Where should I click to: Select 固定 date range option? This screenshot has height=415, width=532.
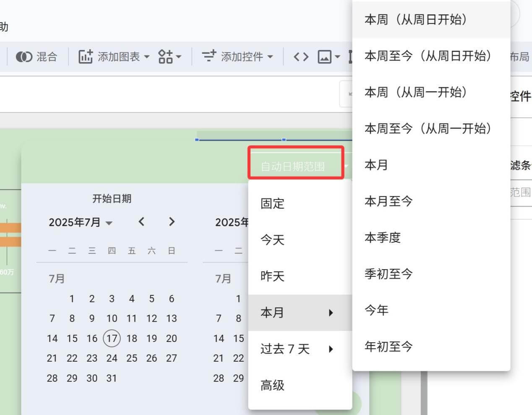coord(272,204)
